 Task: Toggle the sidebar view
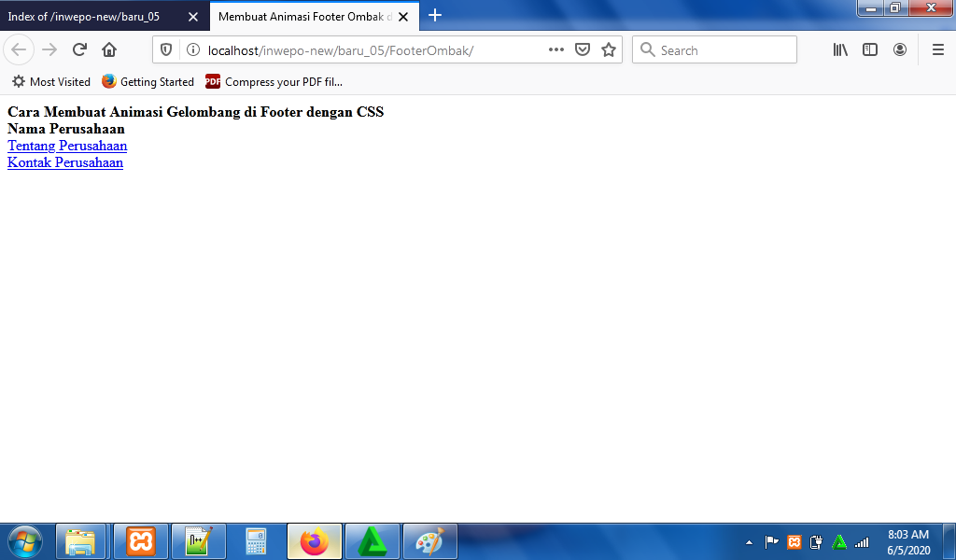coord(870,50)
